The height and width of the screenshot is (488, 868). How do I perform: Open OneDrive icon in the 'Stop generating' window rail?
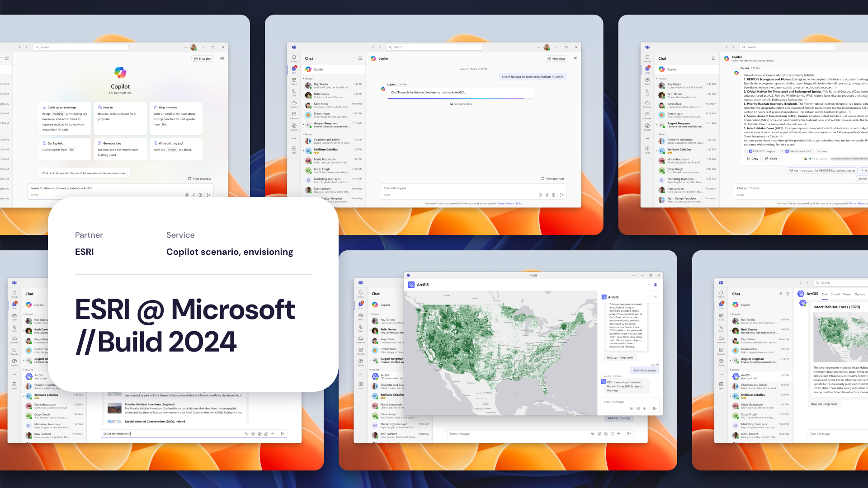pos(294,104)
